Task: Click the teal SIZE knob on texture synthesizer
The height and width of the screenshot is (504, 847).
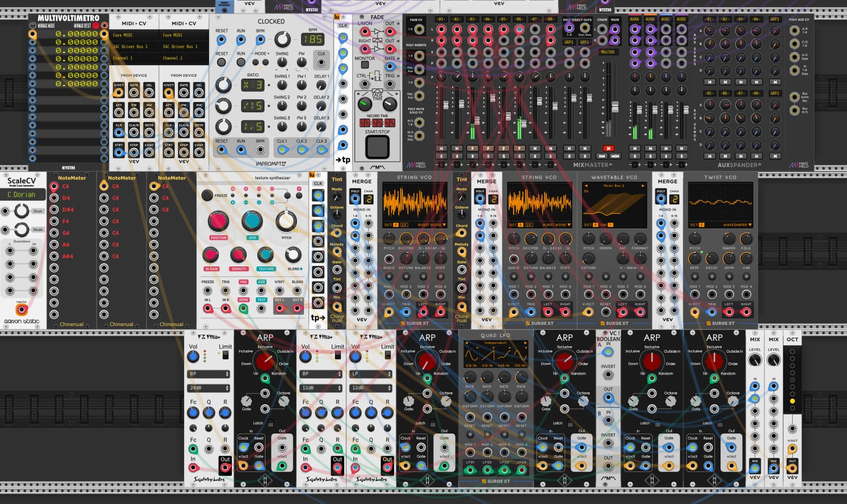Action: point(252,221)
